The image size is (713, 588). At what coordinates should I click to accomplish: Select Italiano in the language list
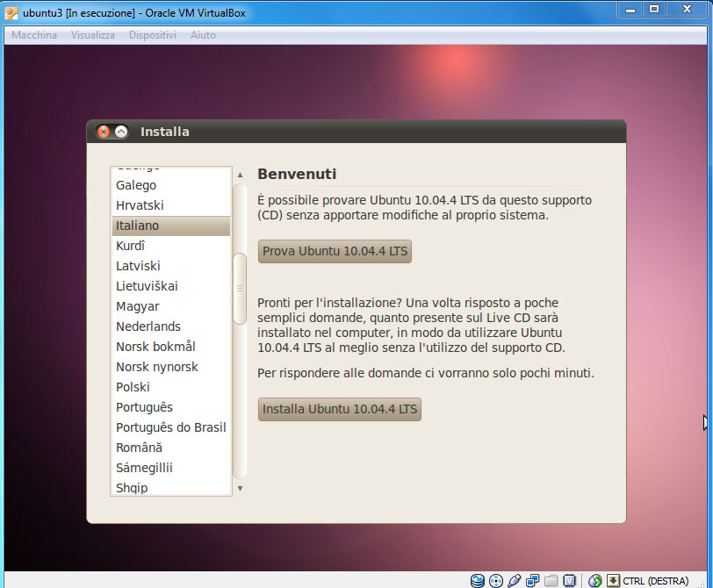[x=171, y=226]
